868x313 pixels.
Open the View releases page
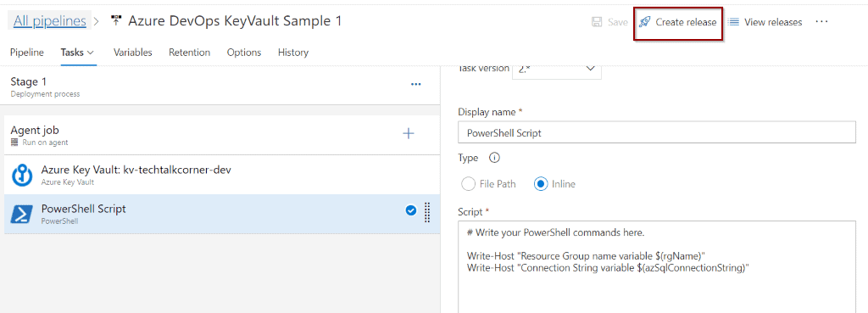point(773,22)
